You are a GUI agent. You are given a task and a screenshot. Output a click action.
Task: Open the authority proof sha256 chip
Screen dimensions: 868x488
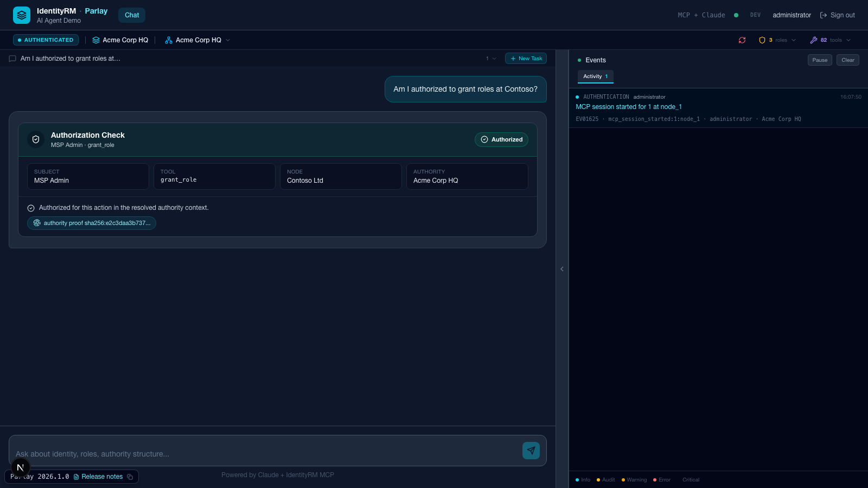[92, 223]
